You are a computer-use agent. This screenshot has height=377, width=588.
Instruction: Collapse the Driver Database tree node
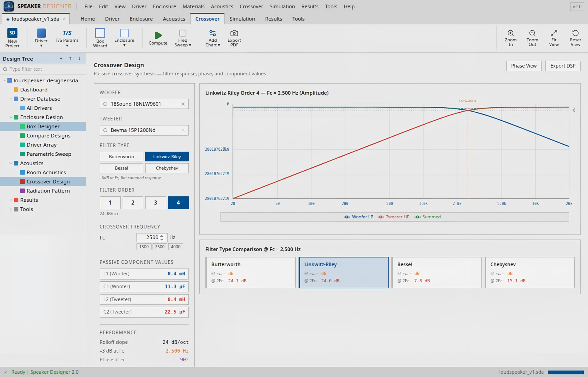point(11,99)
